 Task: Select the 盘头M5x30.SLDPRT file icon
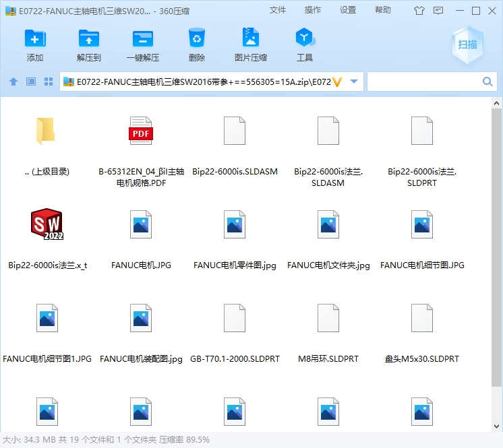pos(422,318)
